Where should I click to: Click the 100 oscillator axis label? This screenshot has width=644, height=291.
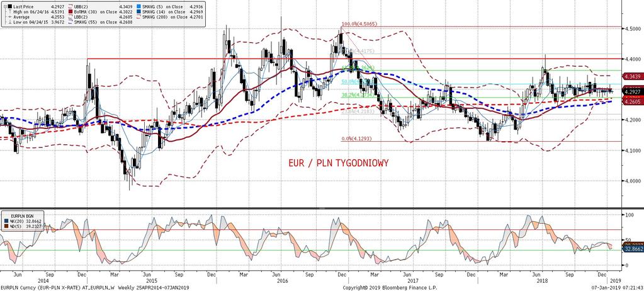click(x=630, y=215)
